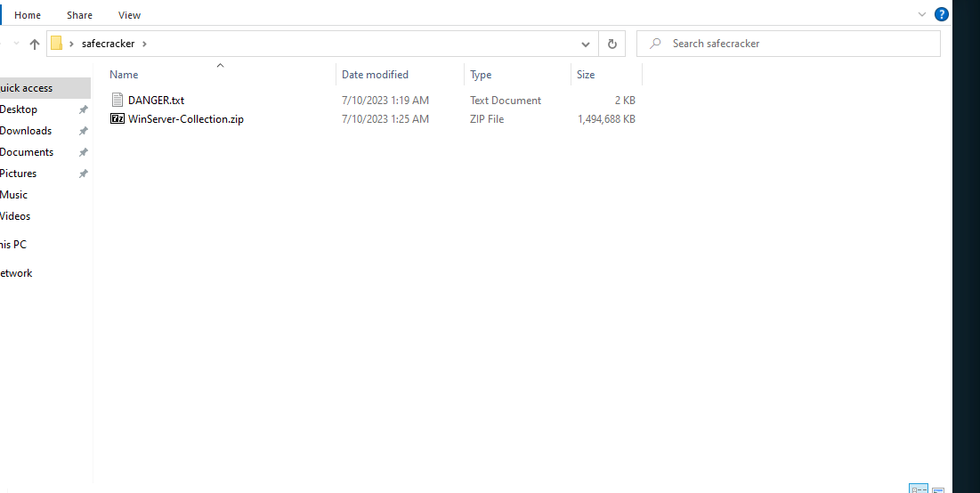Select the safecracker breadcrumb

(x=108, y=44)
